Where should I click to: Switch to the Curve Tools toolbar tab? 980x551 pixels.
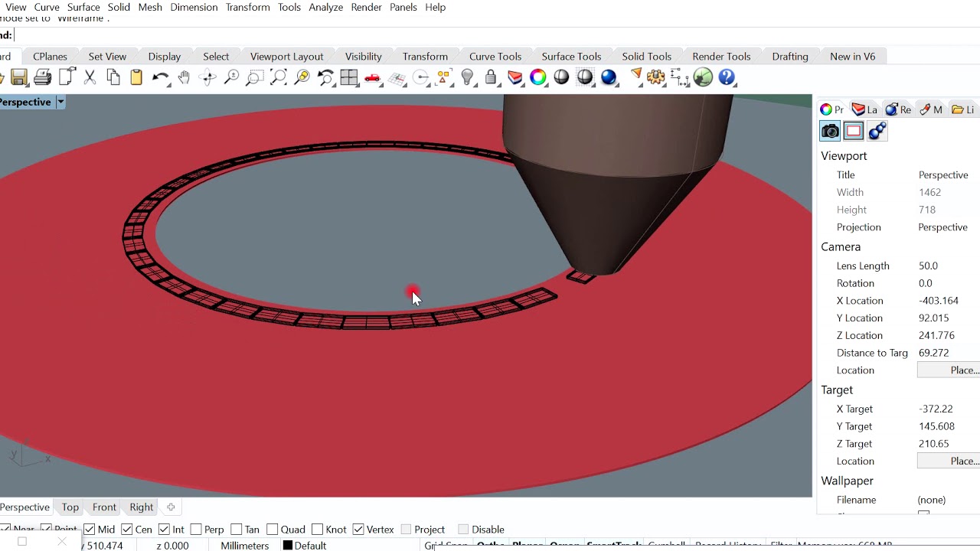click(495, 57)
